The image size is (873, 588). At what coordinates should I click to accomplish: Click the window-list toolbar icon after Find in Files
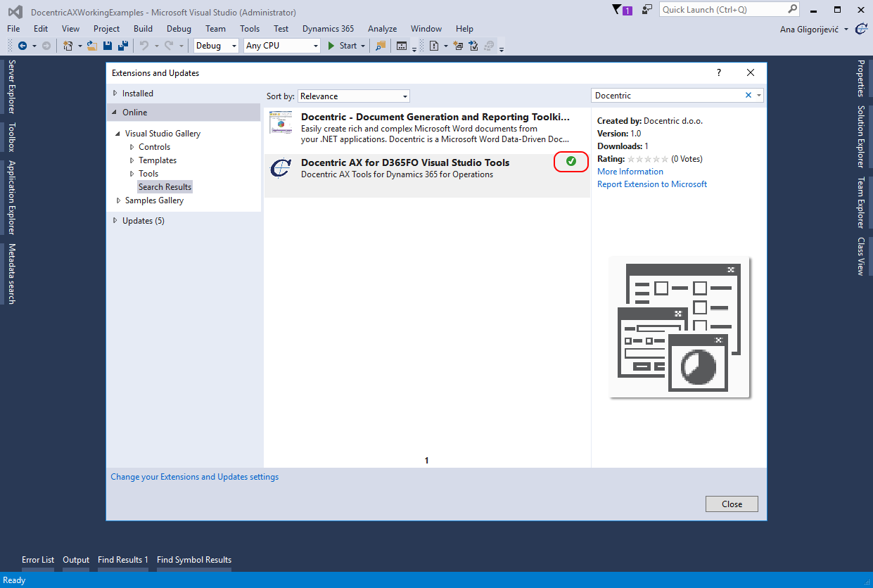(x=402, y=46)
